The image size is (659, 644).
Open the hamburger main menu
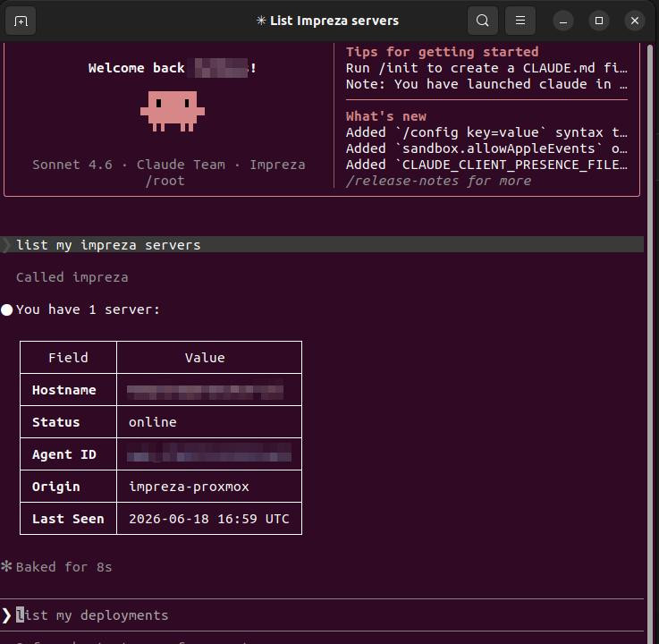[520, 21]
